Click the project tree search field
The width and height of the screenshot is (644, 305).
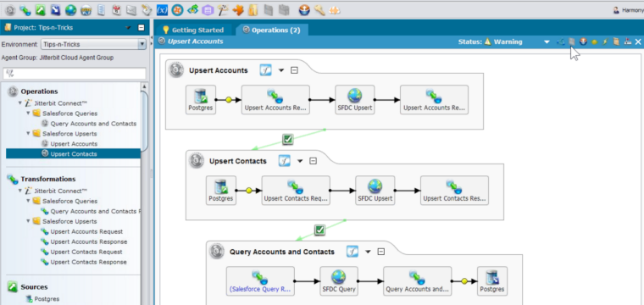[x=75, y=74]
